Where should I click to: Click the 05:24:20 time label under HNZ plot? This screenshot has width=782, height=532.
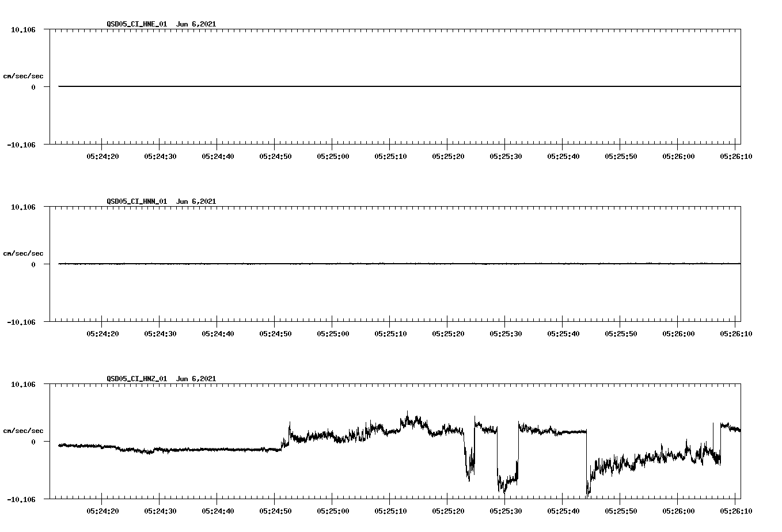pyautogui.click(x=103, y=511)
